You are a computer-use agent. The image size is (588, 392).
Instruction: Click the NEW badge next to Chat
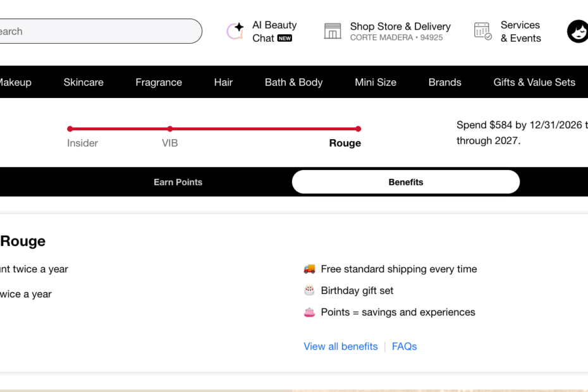(x=285, y=39)
